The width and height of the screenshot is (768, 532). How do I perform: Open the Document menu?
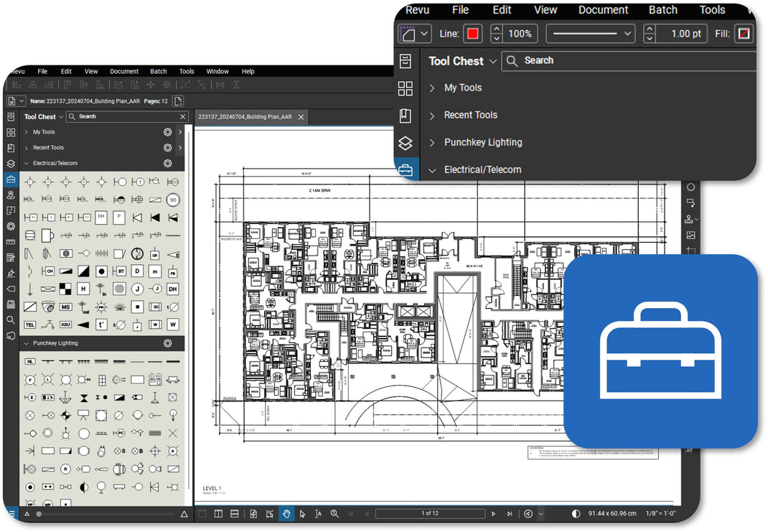click(604, 10)
